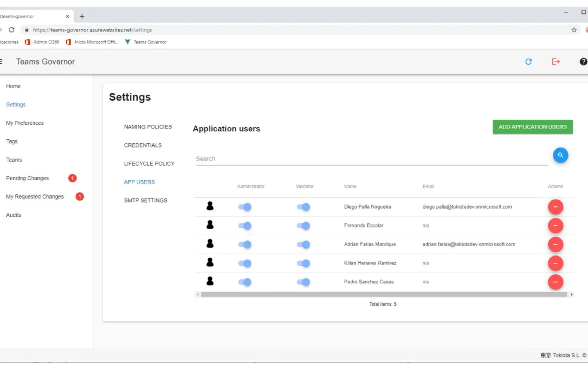The image size is (588, 368).
Task: Toggle Administrator switch for Adrian Farias Manrique
Action: click(245, 244)
